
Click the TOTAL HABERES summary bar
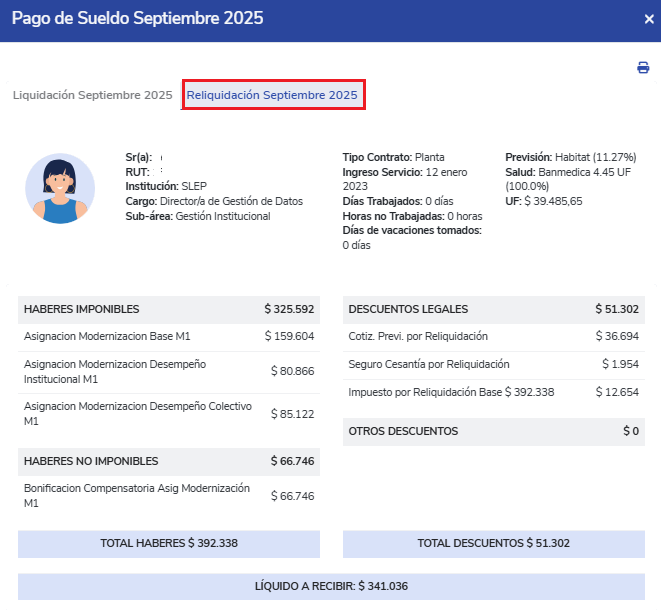(169, 543)
